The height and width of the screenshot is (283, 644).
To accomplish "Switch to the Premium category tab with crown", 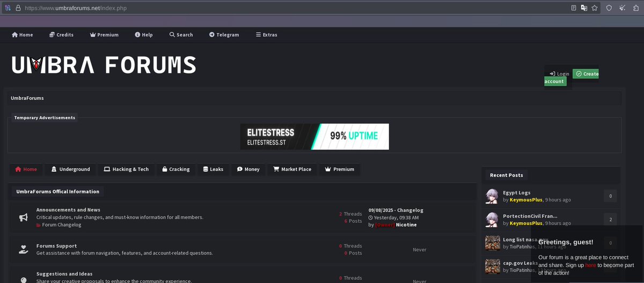I will (340, 169).
